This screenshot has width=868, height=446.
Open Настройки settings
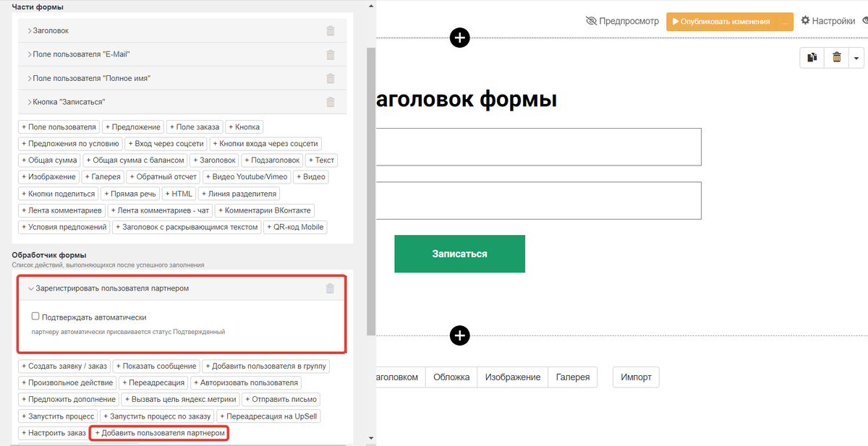(x=828, y=22)
